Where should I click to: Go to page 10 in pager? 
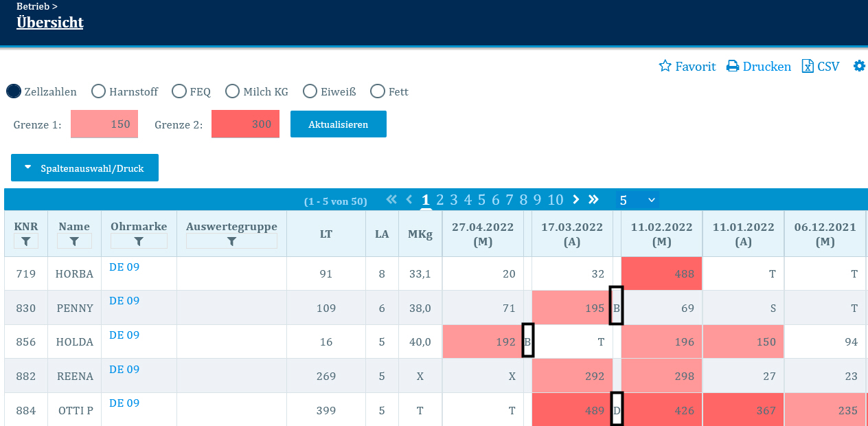[x=556, y=200]
